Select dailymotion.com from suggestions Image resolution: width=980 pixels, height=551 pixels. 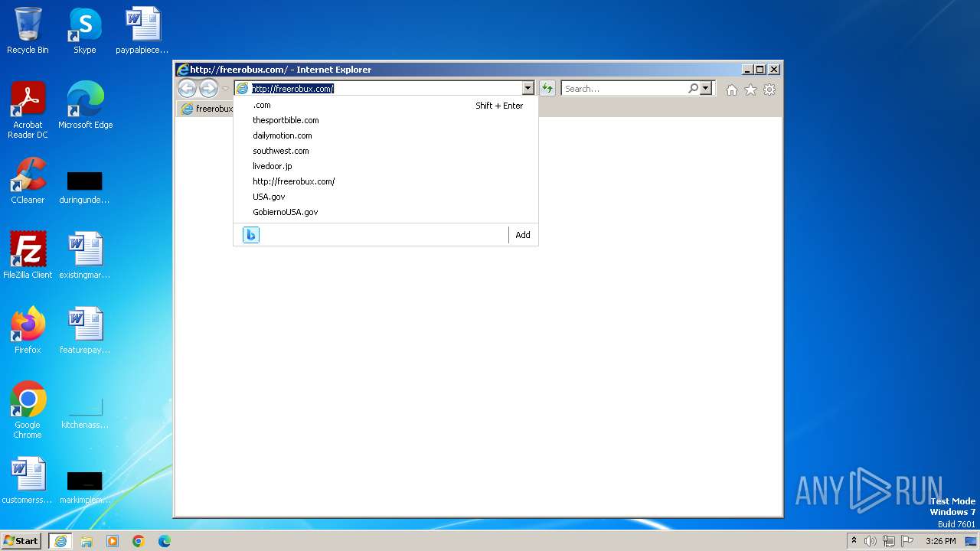click(386, 135)
